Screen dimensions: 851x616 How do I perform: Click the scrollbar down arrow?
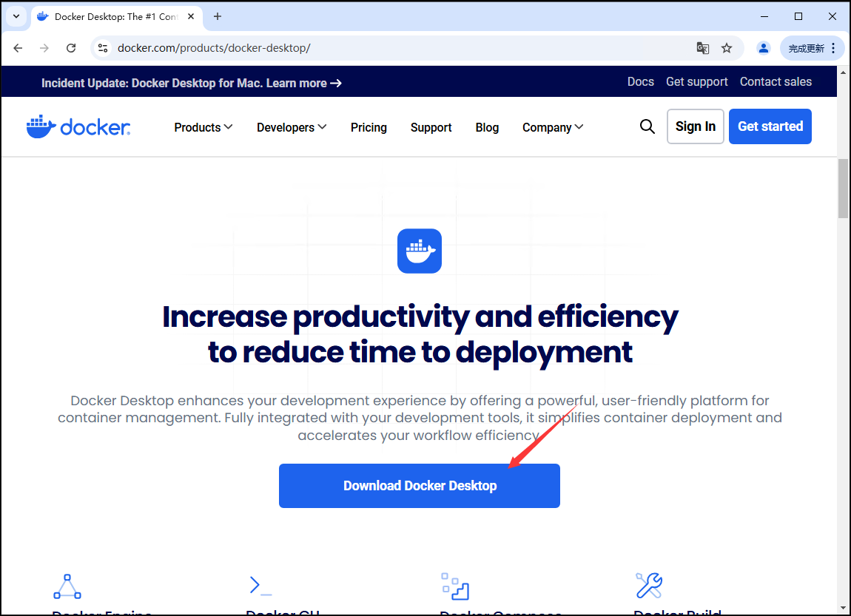point(843,609)
